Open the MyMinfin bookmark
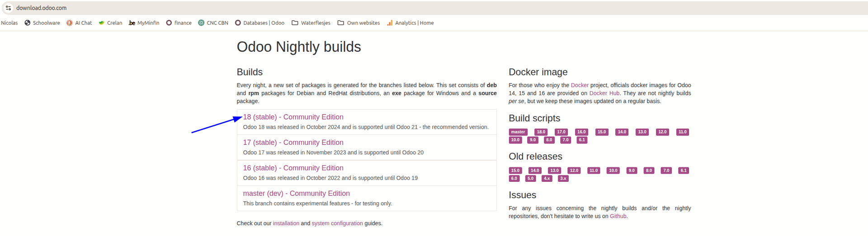The width and height of the screenshot is (868, 236). coord(144,23)
